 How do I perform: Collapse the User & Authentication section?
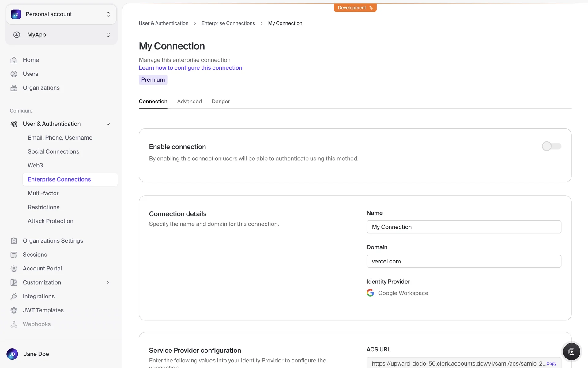[108, 124]
